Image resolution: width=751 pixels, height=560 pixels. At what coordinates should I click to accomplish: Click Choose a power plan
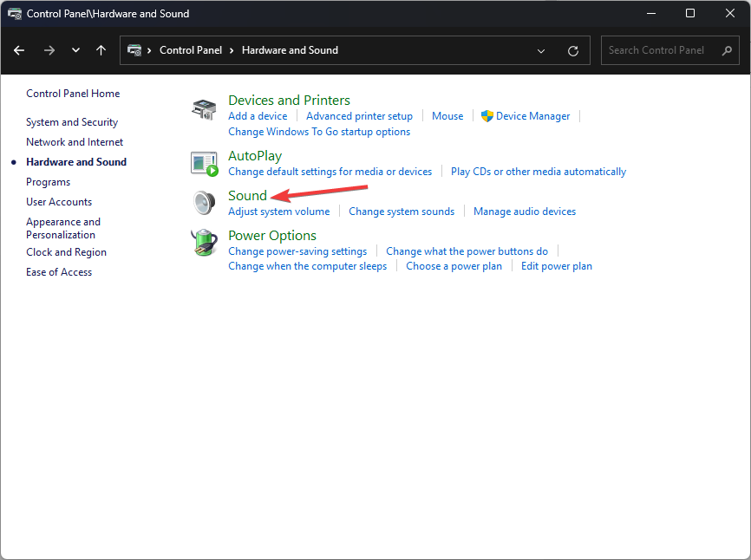pyautogui.click(x=454, y=266)
